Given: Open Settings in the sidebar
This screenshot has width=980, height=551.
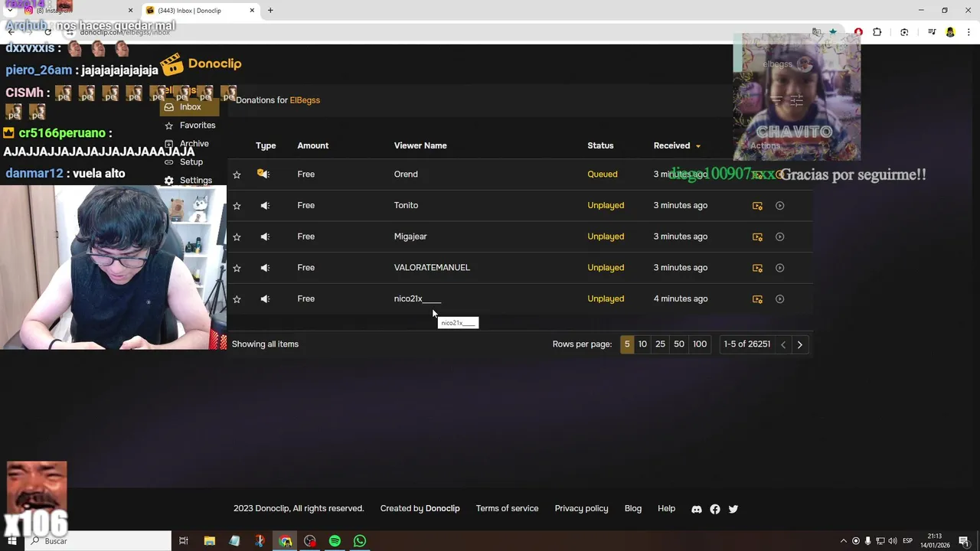Looking at the screenshot, I should (189, 181).
